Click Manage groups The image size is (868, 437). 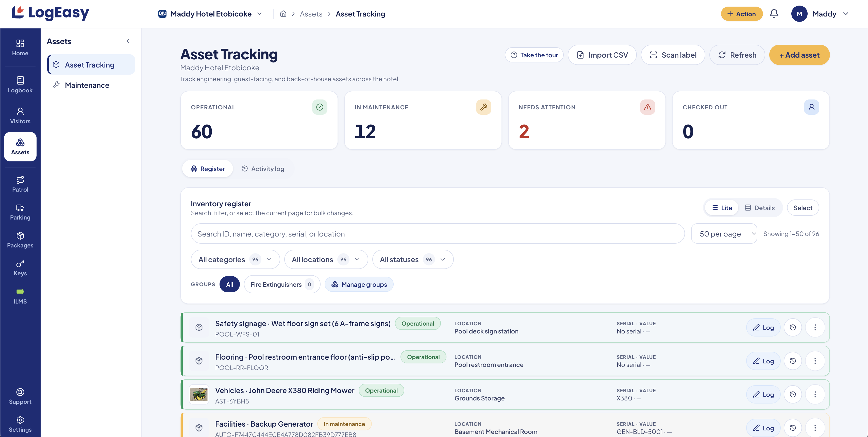point(359,284)
